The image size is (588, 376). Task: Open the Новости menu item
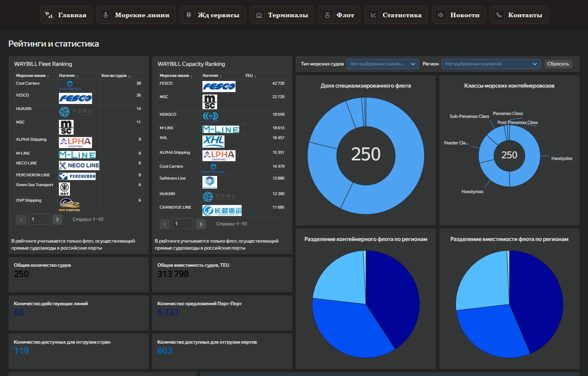point(459,15)
